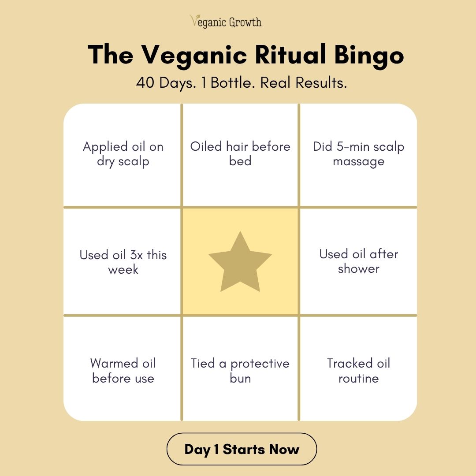The image size is (476, 476).
Task: Click the upper horizontal grid divider line
Action: pyautogui.click(x=240, y=207)
